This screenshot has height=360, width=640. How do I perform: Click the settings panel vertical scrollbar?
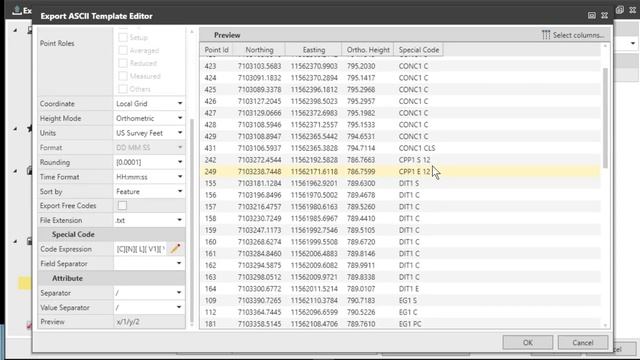(192, 220)
